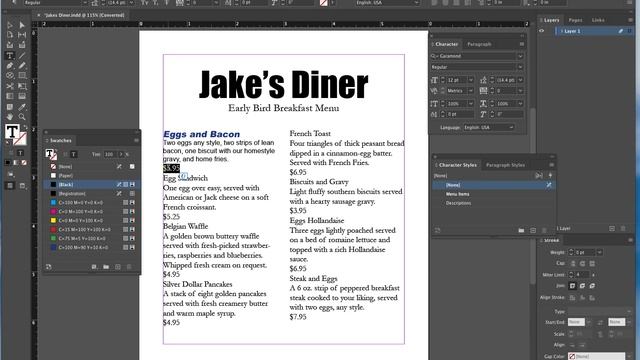
Task: Select the Zoom tool
Action: pos(22,117)
